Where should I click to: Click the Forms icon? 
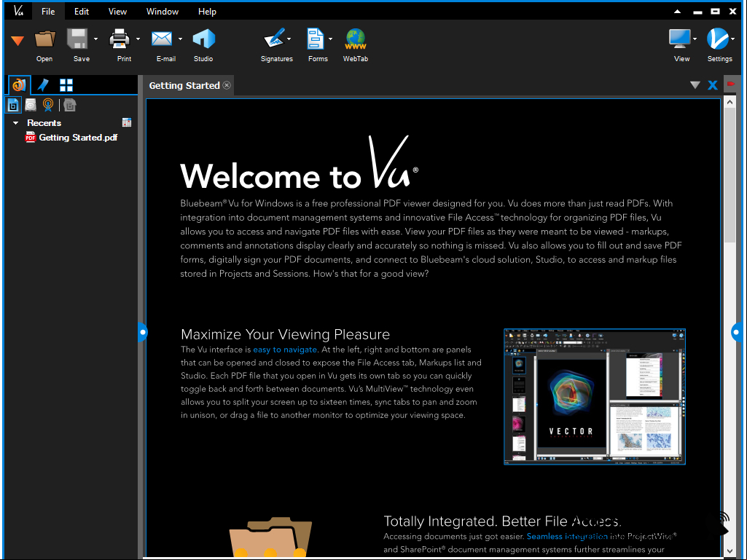[315, 39]
